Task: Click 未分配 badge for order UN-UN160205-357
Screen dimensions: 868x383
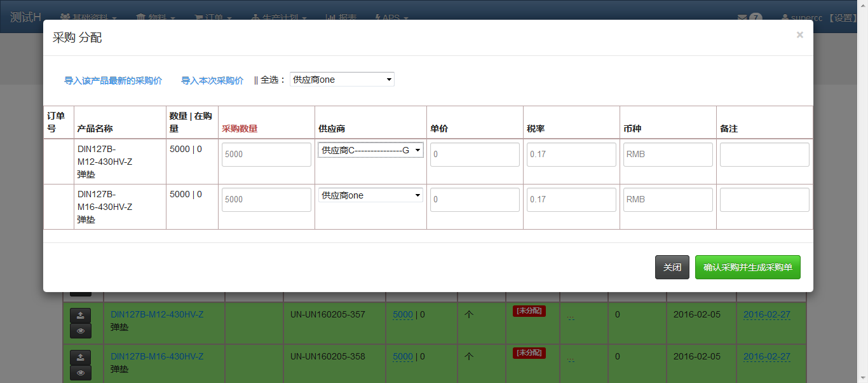Action: (x=529, y=311)
